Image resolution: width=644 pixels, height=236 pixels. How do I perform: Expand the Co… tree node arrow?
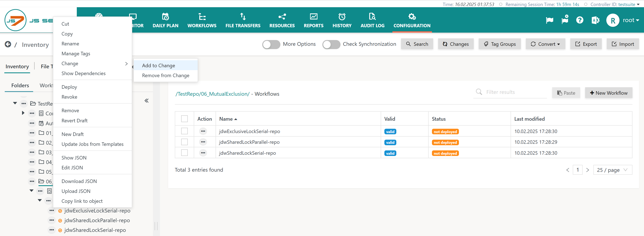pos(23,113)
